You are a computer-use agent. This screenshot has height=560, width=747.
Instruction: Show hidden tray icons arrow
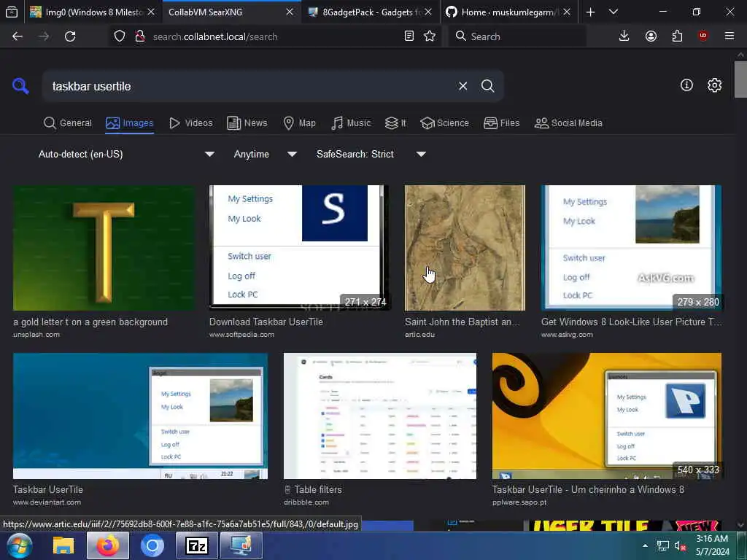point(645,545)
